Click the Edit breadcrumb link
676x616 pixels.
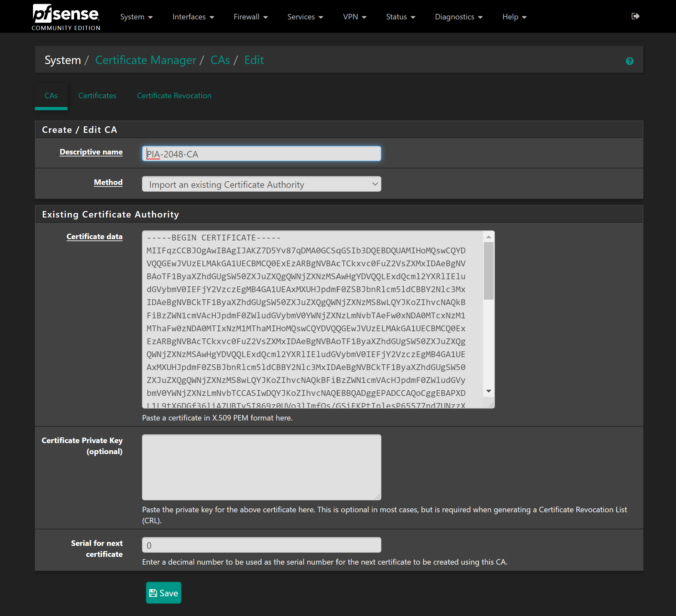click(254, 60)
